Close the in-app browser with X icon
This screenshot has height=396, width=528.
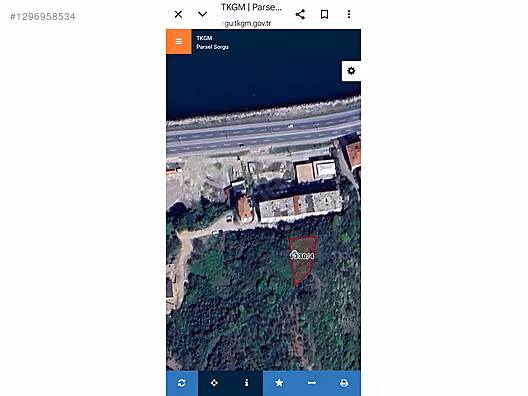178,14
